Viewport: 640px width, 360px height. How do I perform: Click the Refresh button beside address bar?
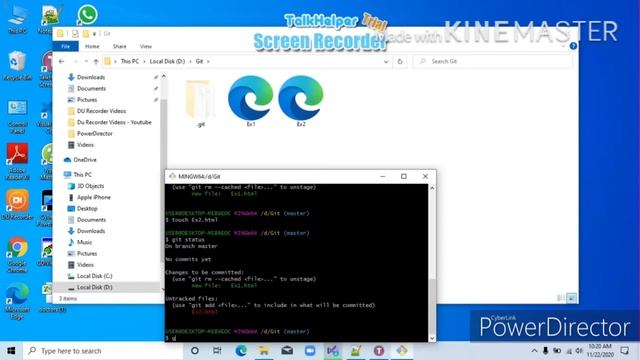[400, 62]
